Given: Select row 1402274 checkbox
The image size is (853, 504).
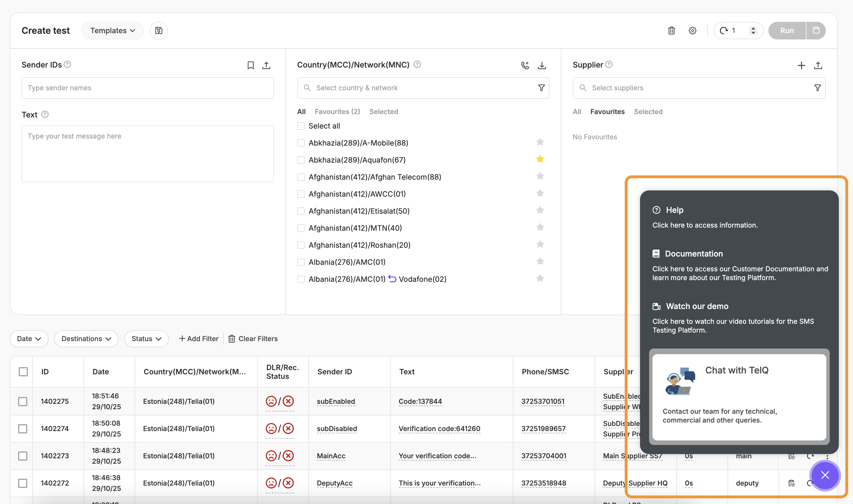Looking at the screenshot, I should 23,429.
